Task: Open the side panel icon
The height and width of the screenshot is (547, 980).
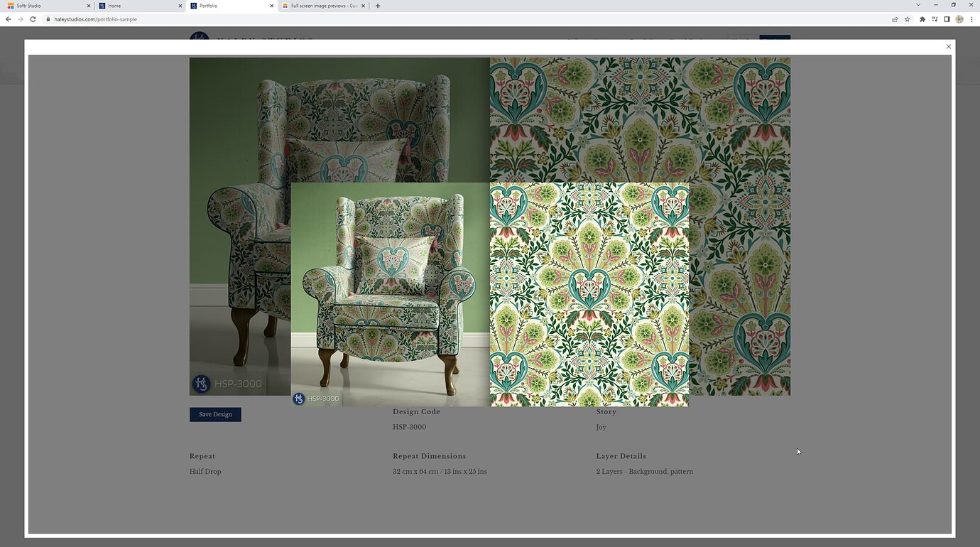Action: (x=947, y=19)
